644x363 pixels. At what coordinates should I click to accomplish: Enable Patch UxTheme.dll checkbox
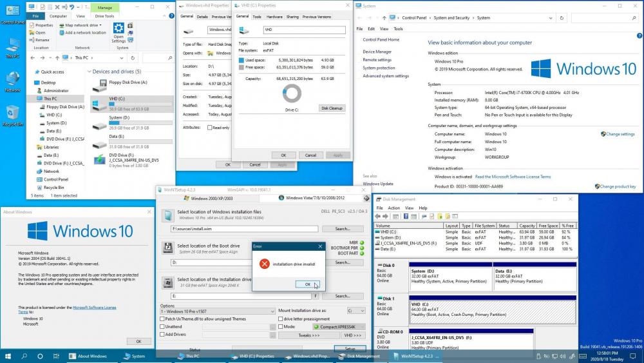coord(162,319)
